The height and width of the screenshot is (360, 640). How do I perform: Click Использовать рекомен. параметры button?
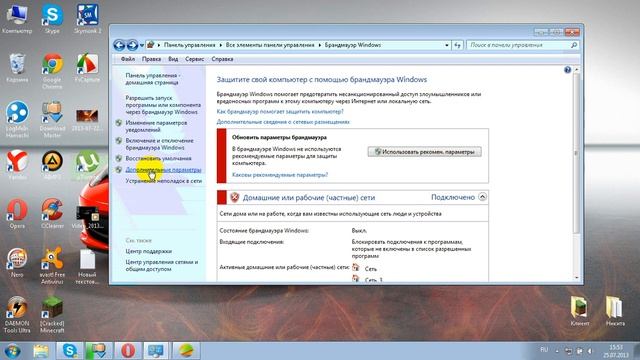[424, 152]
